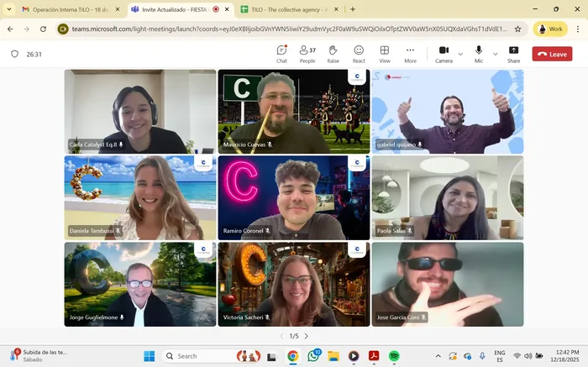Toggle the Camera on or off
The image size is (588, 367).
click(444, 54)
